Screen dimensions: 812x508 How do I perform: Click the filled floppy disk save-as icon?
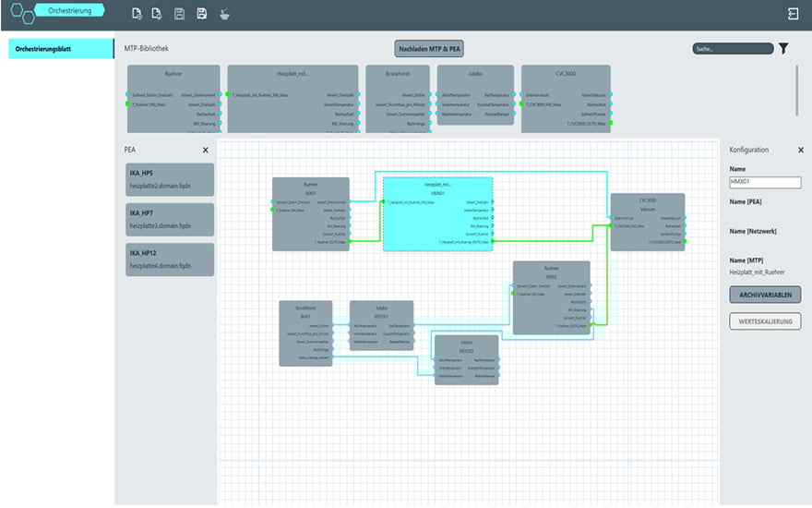pos(202,14)
